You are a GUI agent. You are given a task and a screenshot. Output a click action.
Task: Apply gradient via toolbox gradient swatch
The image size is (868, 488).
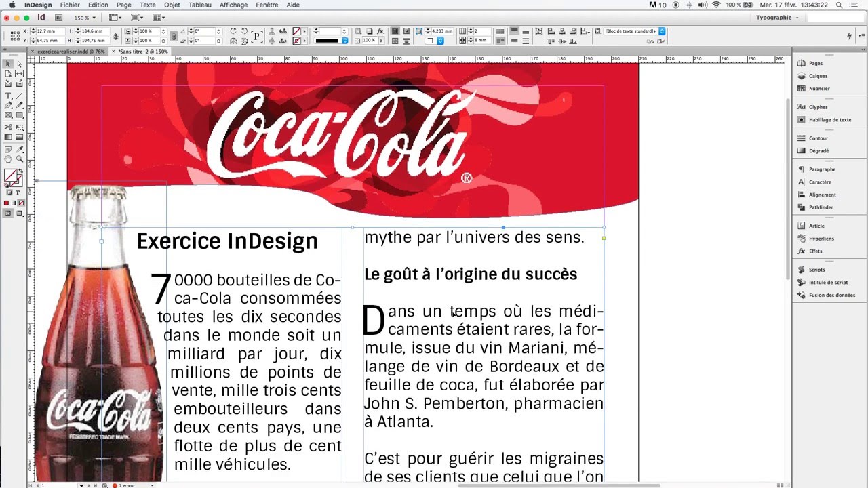14,203
